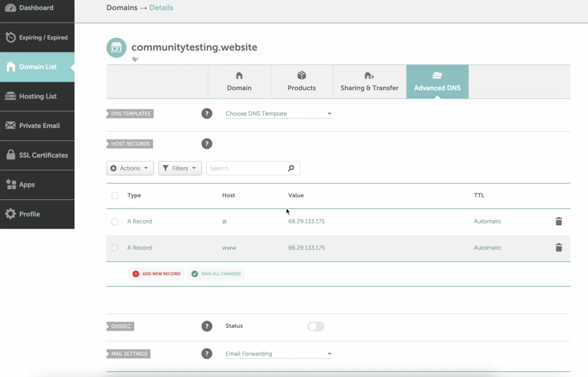Delete the @ A Record via trash icon
This screenshot has height=377, width=588.
(559, 221)
